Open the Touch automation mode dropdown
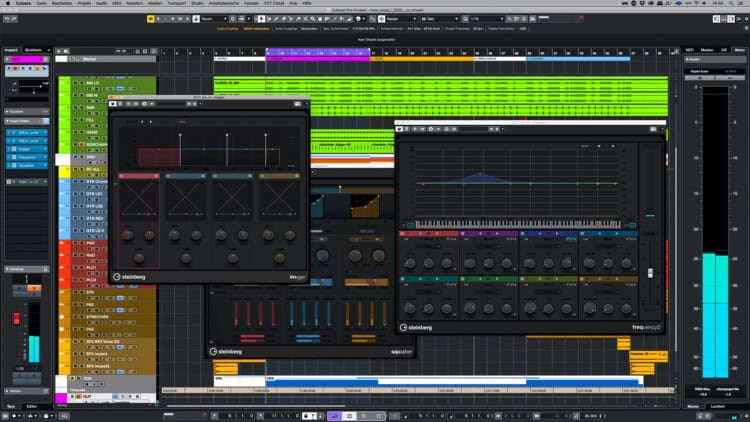750x422 pixels. pos(214,19)
